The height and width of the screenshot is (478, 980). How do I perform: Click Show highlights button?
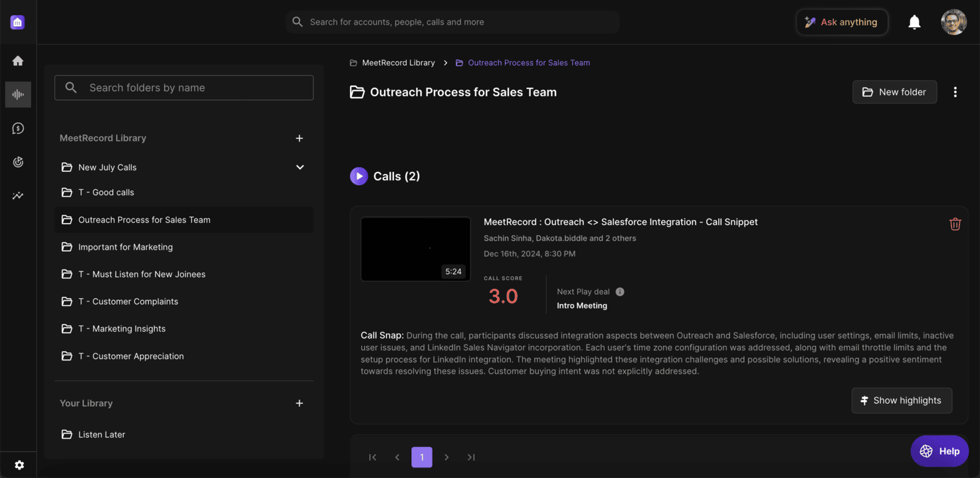coord(901,400)
